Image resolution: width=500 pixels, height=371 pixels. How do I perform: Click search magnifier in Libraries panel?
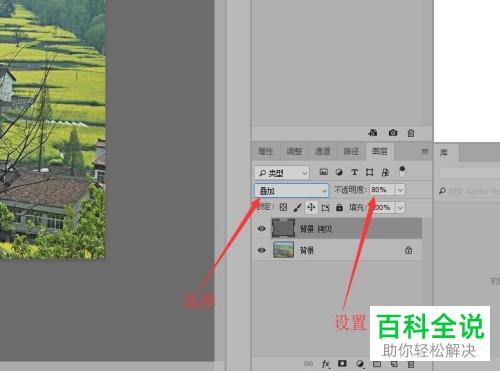tap(442, 191)
